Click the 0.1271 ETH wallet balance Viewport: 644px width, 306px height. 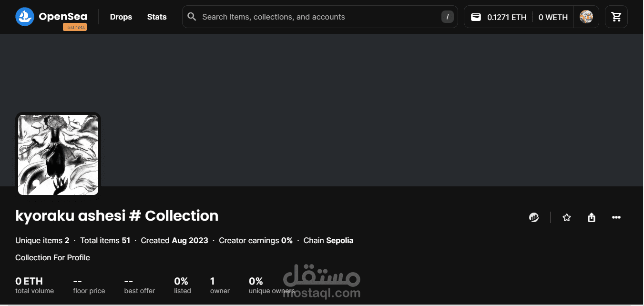coord(506,17)
